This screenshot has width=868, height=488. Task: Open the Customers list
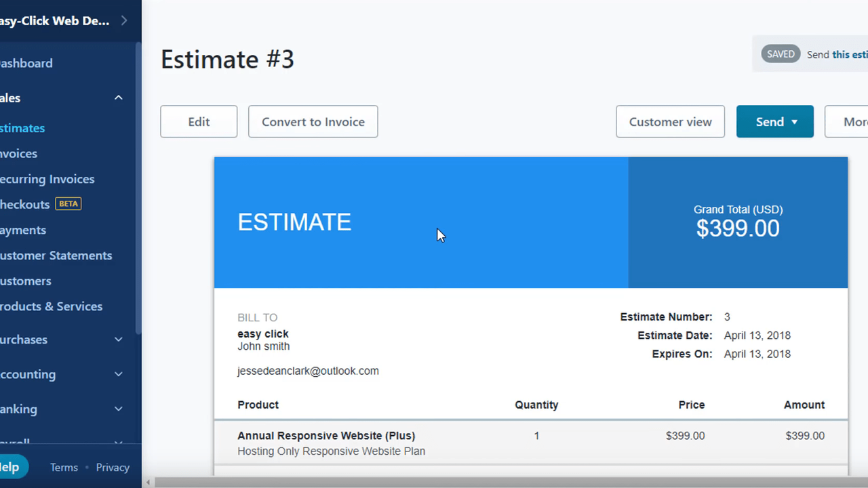tap(26, 281)
